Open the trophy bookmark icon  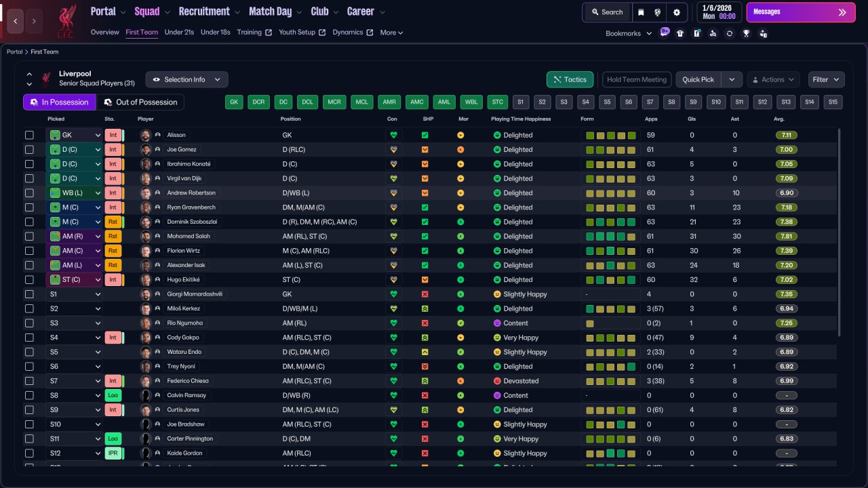pos(746,33)
